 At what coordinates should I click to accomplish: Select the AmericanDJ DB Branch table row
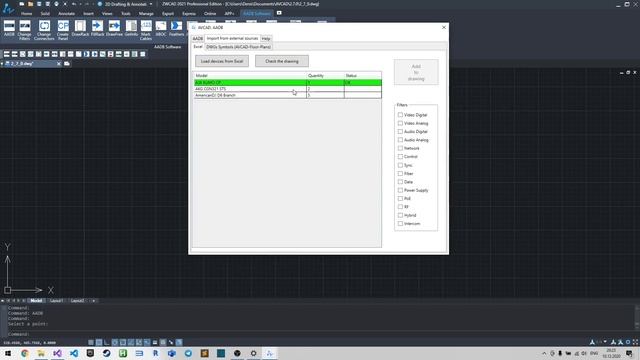pos(288,95)
